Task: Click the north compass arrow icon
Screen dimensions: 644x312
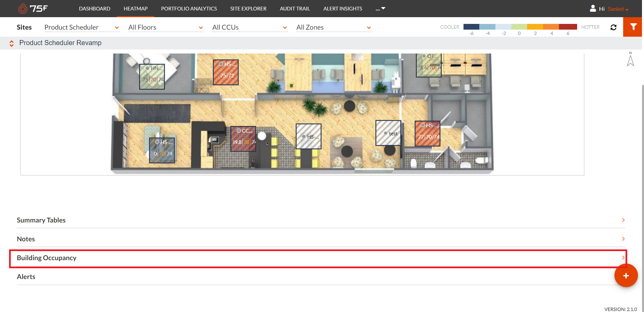Action: 631,59
